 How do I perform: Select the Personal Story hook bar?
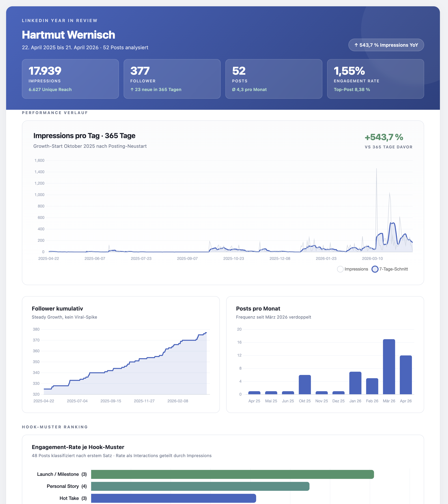pos(200,486)
